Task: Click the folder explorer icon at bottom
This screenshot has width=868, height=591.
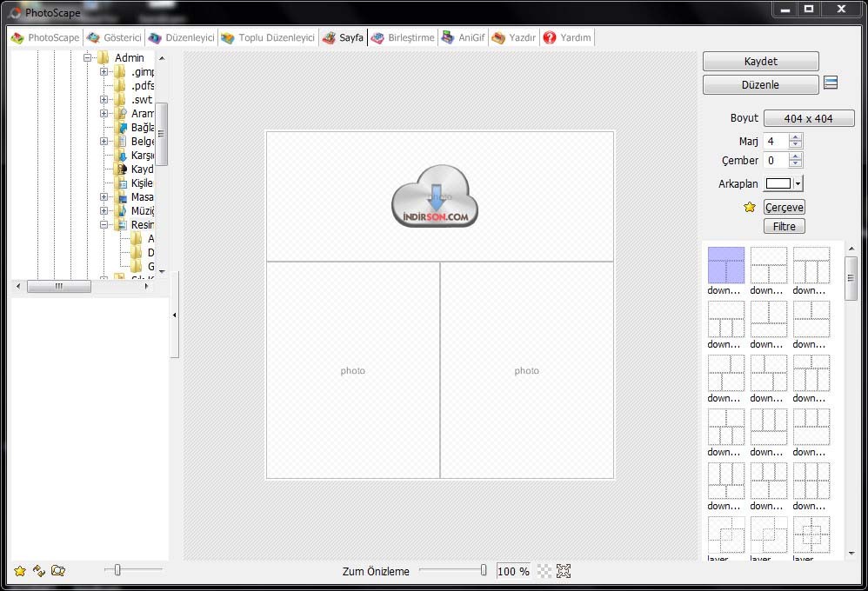Action: coord(58,570)
